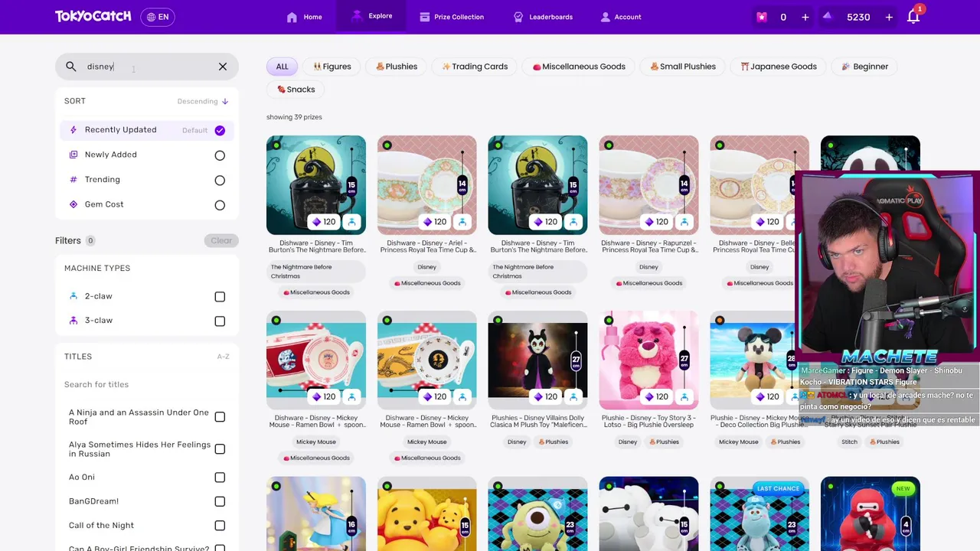Screen dimensions: 980x551
Task: Select the ALL category filter
Action: (x=282, y=67)
